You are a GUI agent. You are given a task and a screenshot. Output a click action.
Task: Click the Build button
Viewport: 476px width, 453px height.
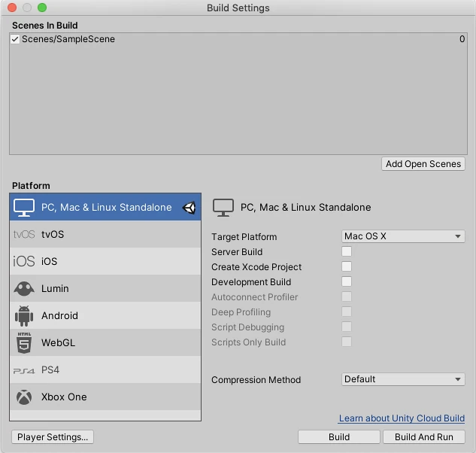pos(339,437)
